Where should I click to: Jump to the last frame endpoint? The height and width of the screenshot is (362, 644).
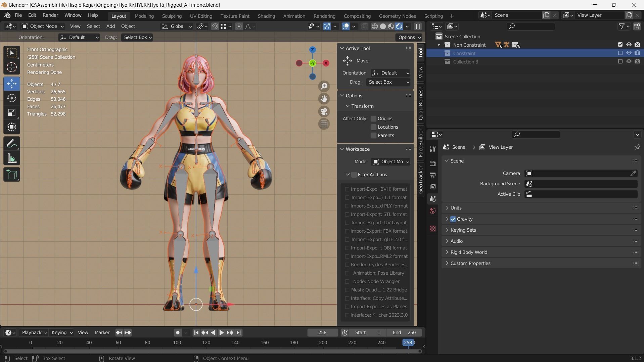tap(239, 332)
